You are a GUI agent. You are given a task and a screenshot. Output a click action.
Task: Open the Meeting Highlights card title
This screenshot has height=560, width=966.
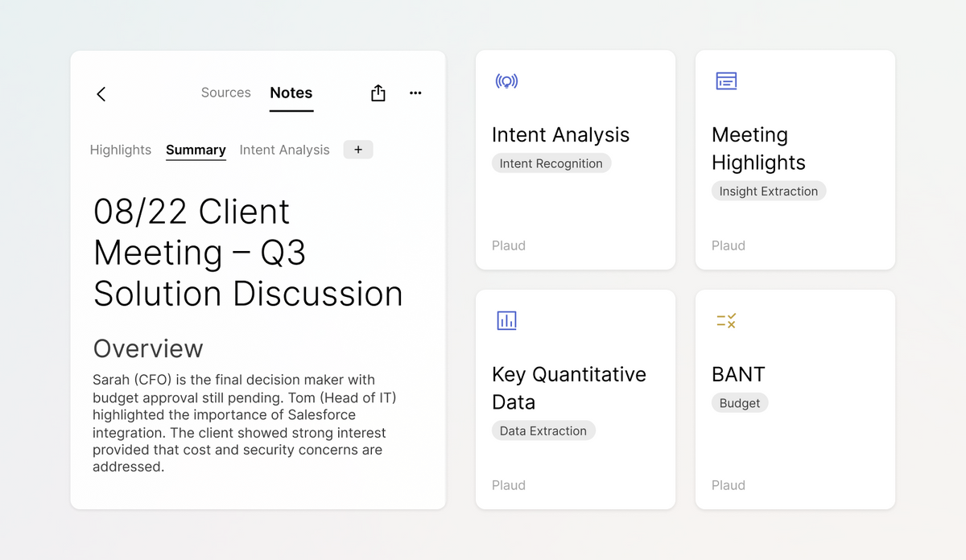pyautogui.click(x=758, y=149)
